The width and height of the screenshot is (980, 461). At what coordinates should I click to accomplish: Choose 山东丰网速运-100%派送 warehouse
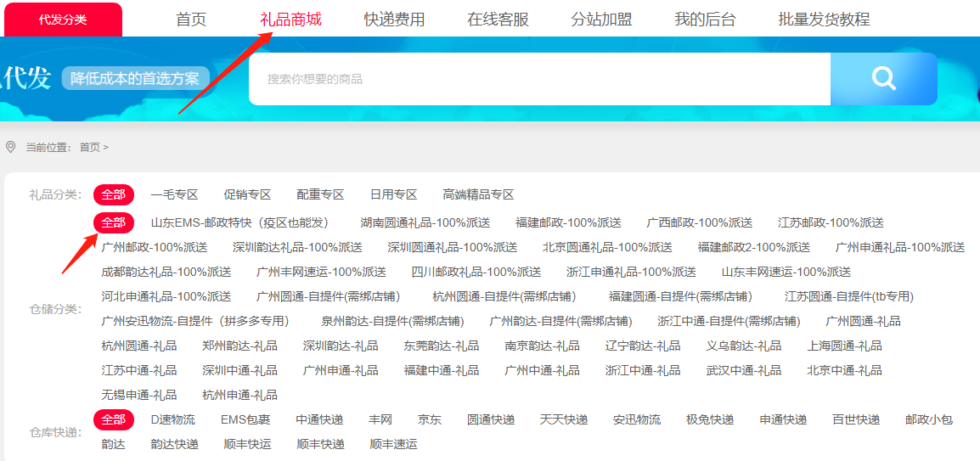point(786,272)
